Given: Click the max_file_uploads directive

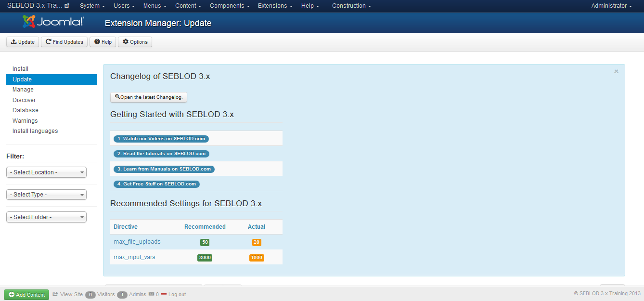Looking at the screenshot, I should click(137, 242).
